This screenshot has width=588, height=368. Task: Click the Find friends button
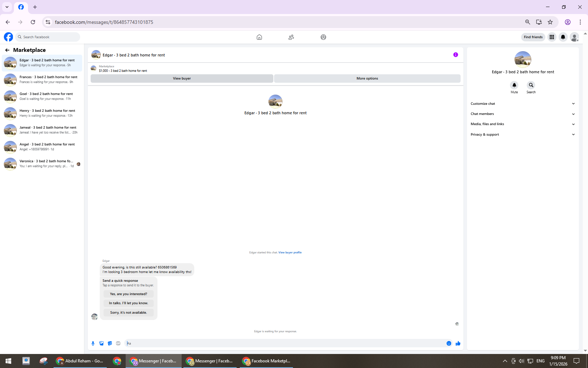(x=533, y=37)
